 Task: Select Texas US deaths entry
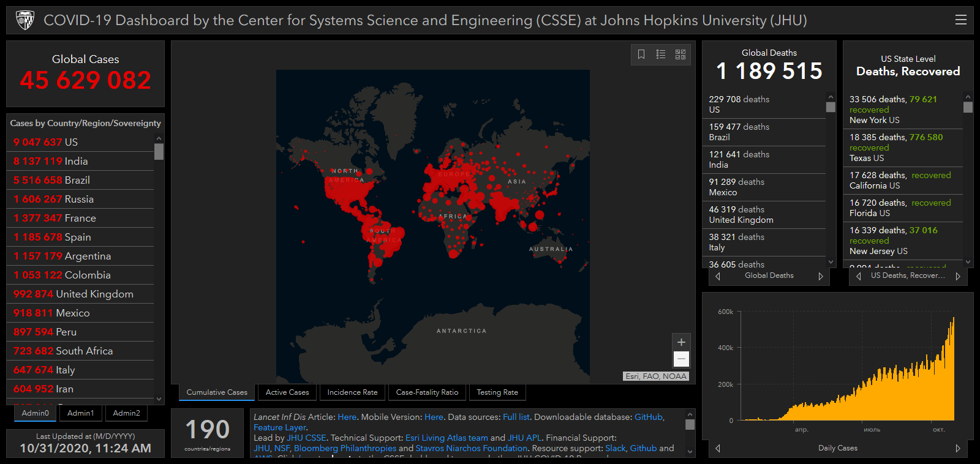point(903,148)
